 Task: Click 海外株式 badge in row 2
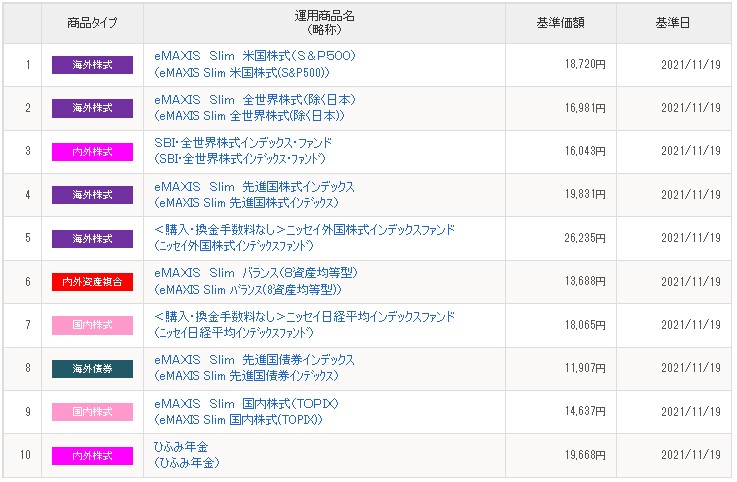click(92, 108)
